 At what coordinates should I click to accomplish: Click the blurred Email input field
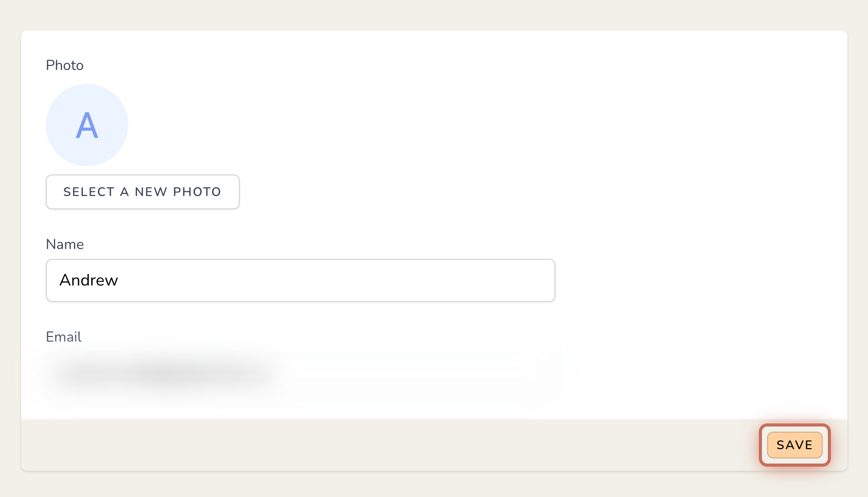click(x=301, y=373)
